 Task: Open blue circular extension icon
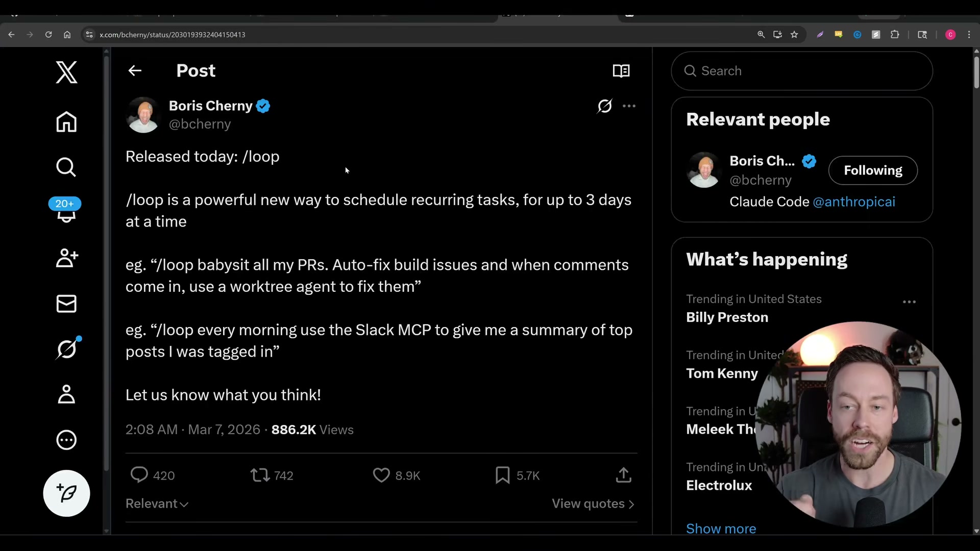(857, 35)
